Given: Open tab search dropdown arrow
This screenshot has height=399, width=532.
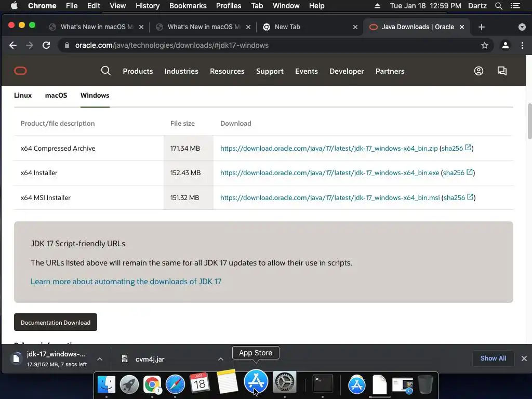Looking at the screenshot, I should click(522, 27).
